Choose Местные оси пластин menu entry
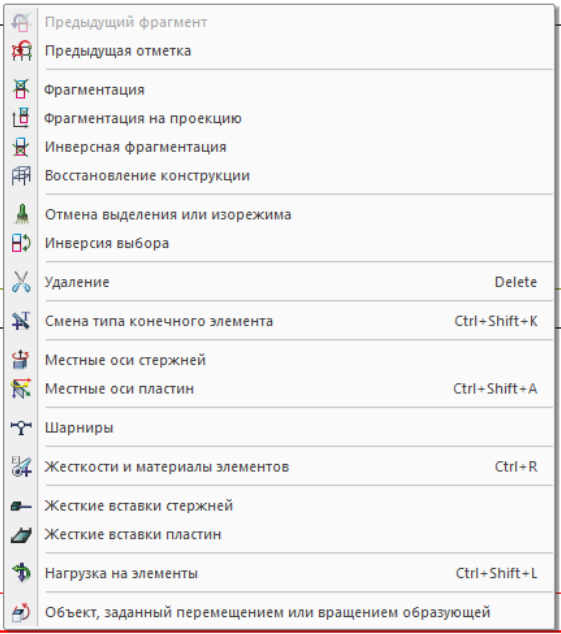The height and width of the screenshot is (634, 561). click(279, 389)
